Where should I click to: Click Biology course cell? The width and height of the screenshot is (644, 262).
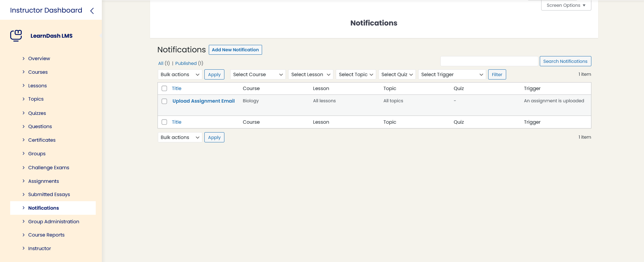251,101
